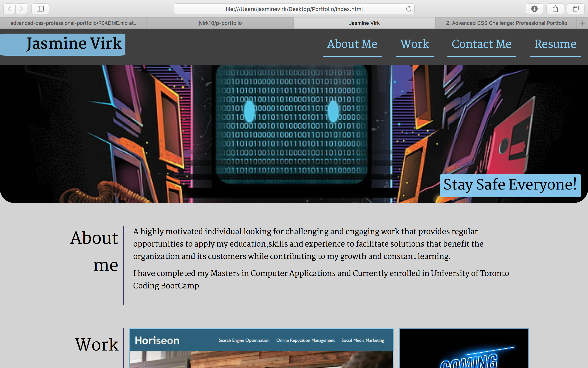Go forward with Safari's forward arrow
The width and height of the screenshot is (588, 368).
coord(21,9)
